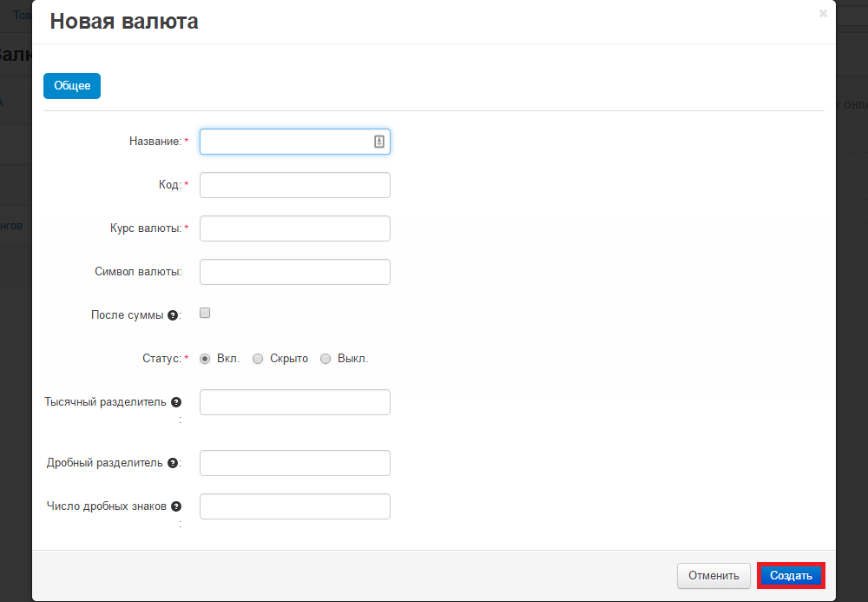
Task: Click help icon beside Тысячный разделитель
Action: pyautogui.click(x=176, y=402)
